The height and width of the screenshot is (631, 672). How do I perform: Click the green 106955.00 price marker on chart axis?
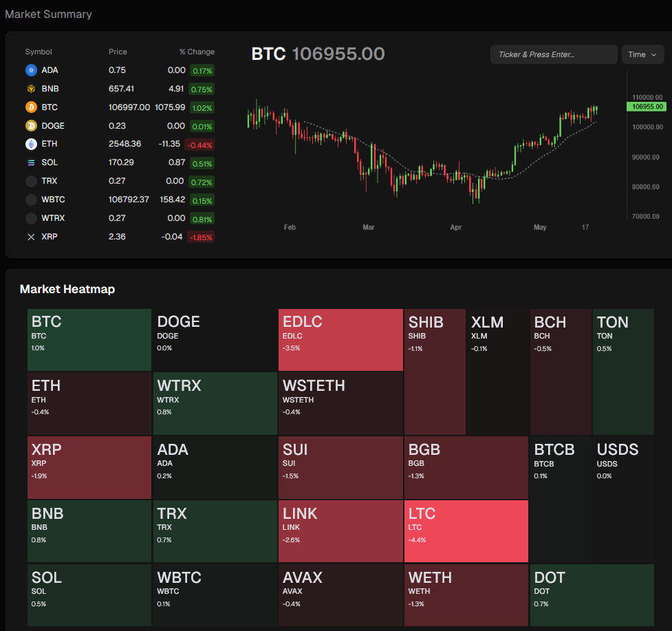click(x=647, y=107)
